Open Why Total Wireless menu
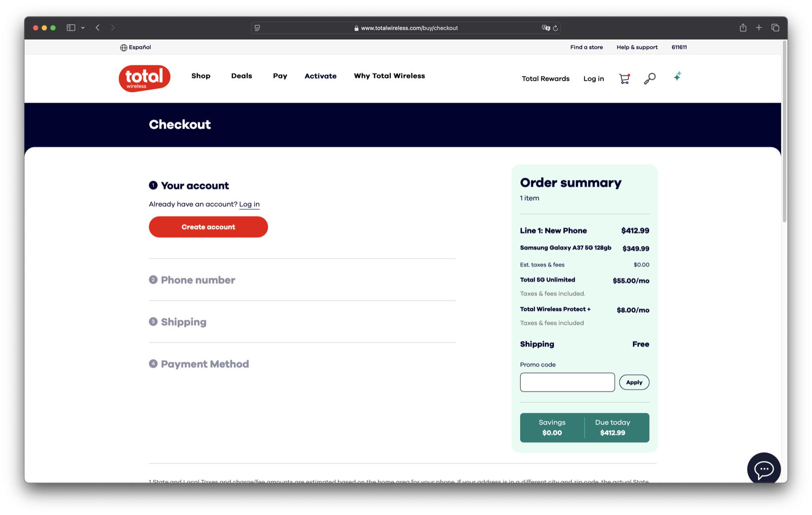 [x=389, y=76]
